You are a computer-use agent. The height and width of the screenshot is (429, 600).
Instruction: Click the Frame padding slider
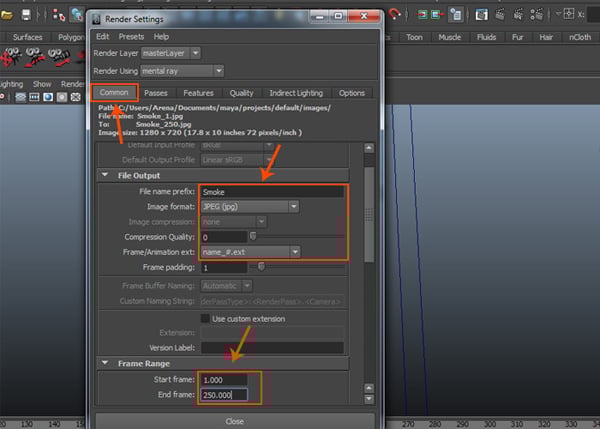pyautogui.click(x=262, y=267)
